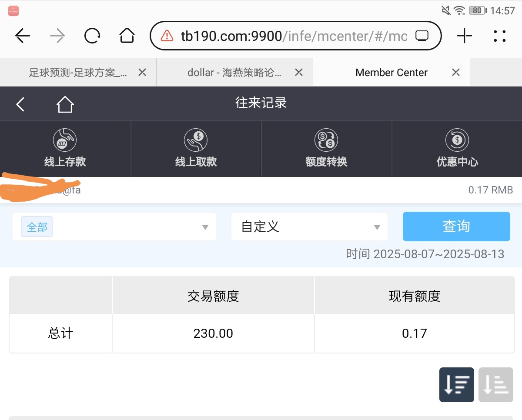Reload the page with browser refresh icon
This screenshot has width=522, height=420.
pos(92,36)
